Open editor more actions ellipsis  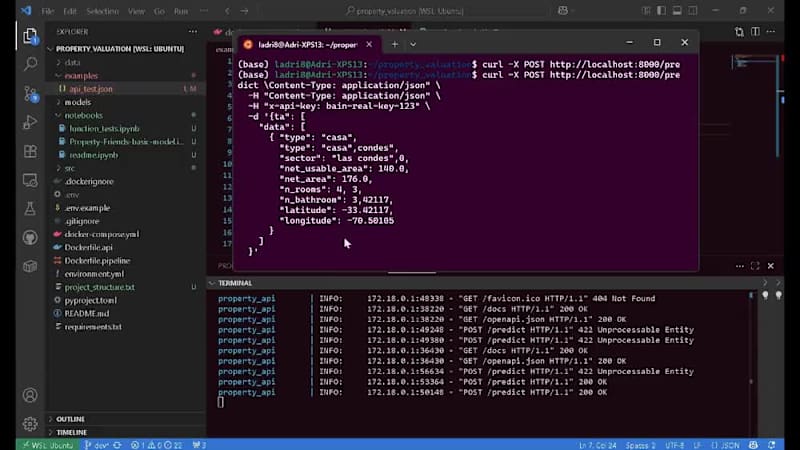[x=771, y=32]
